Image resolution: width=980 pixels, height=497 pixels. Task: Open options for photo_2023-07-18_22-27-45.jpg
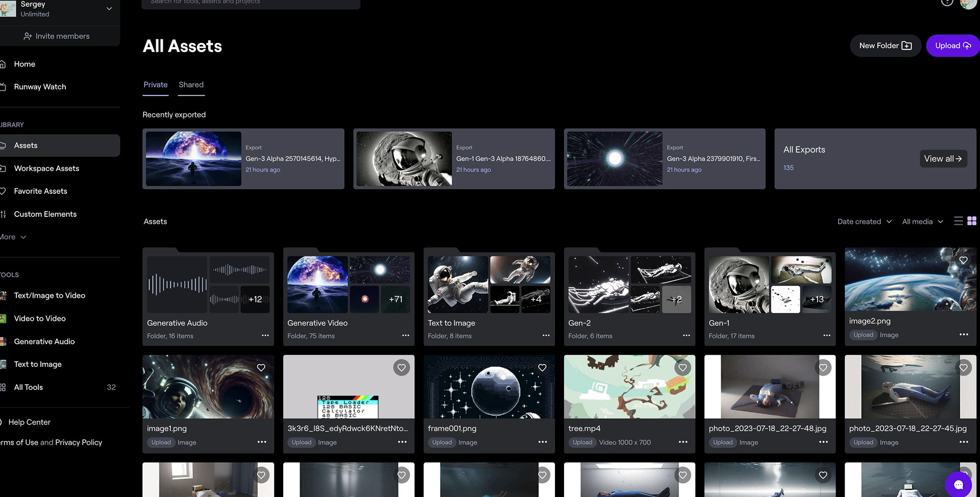pyautogui.click(x=964, y=442)
